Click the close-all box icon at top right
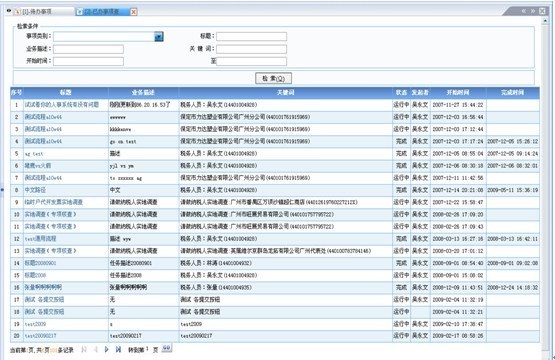The image size is (555, 360). click(542, 11)
